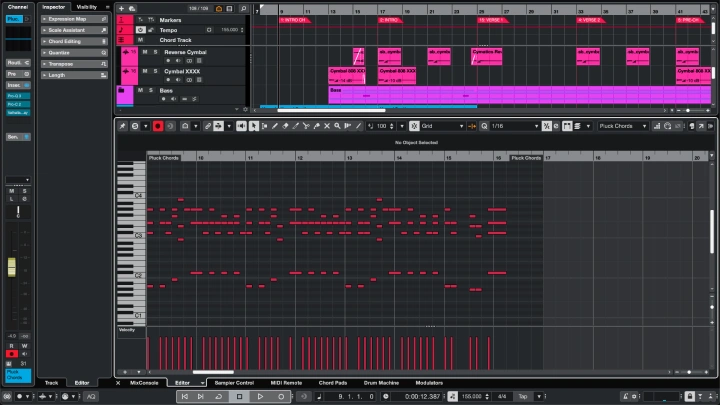The width and height of the screenshot is (720, 405).
Task: Switch to the Inspector tab
Action: tap(54, 7)
